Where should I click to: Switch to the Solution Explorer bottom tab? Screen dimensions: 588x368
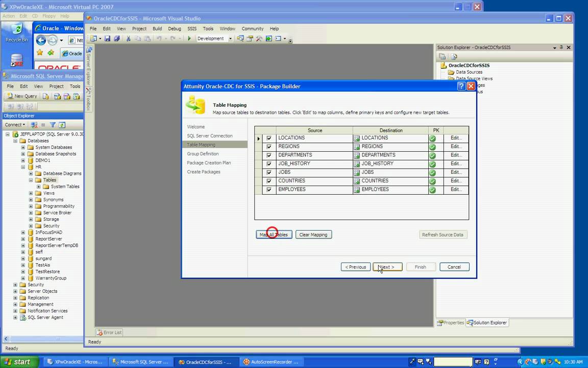pos(487,323)
